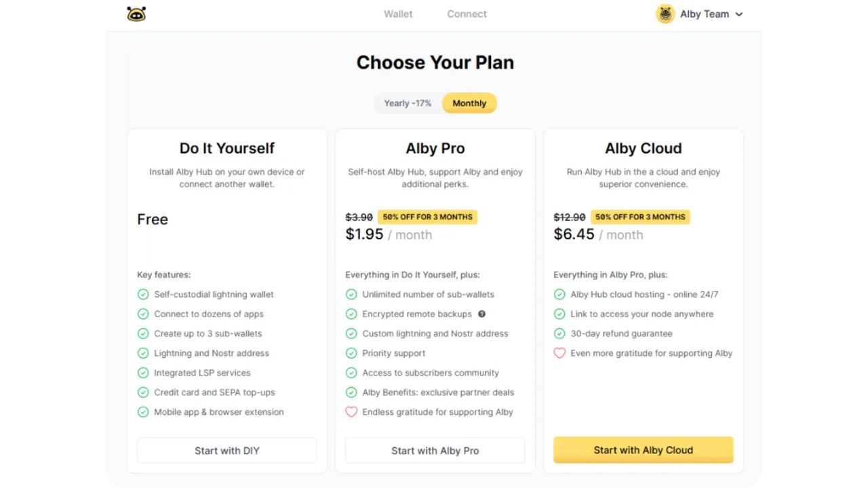868x488 pixels.
Task: Click heart icon next to Endless gratitude
Action: click(x=351, y=412)
